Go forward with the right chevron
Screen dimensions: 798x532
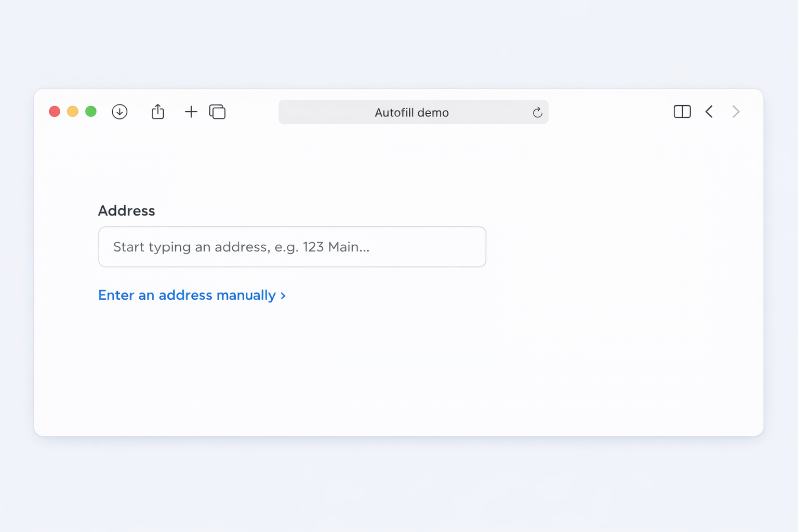pyautogui.click(x=736, y=112)
